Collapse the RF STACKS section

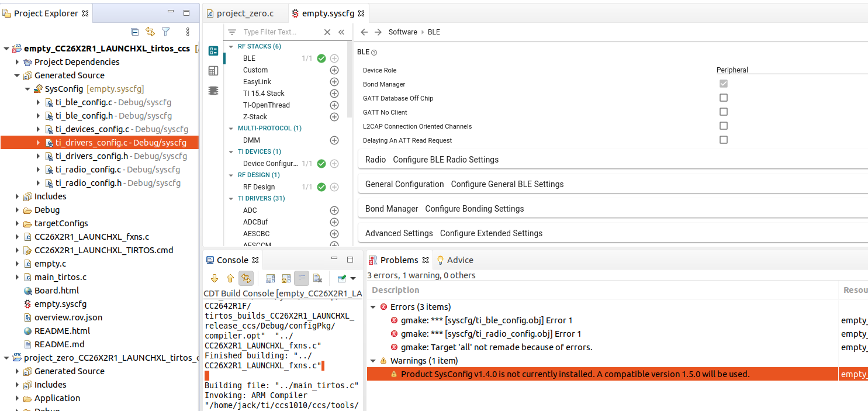coord(231,47)
